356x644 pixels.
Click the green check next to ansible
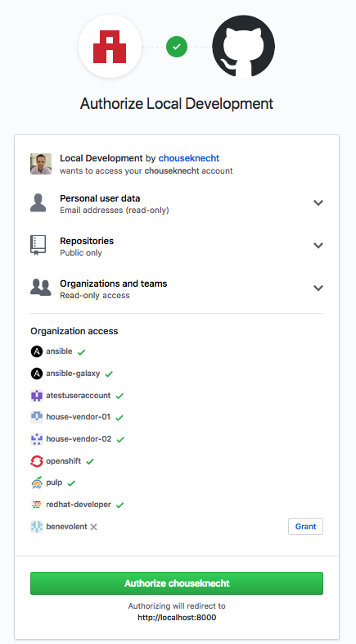tap(81, 352)
